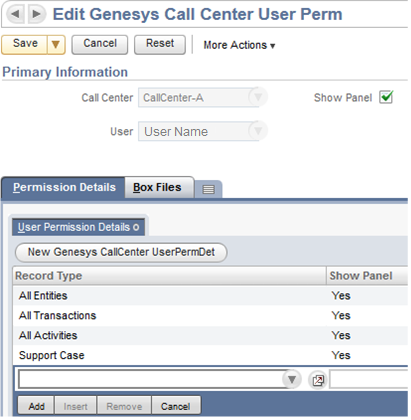The image size is (411, 420).
Task: Click the Show Panel input cell
Action: pyautogui.click(x=369, y=379)
